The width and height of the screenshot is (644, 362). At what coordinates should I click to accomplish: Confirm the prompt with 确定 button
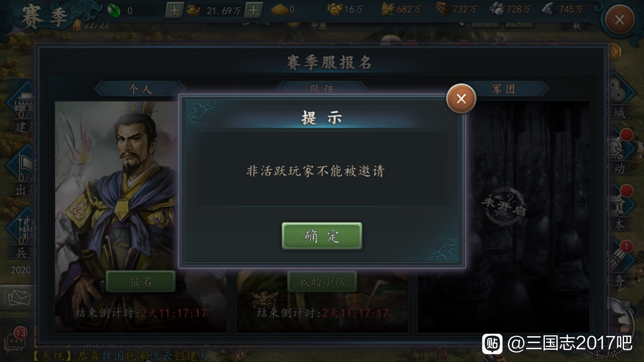coord(322,236)
